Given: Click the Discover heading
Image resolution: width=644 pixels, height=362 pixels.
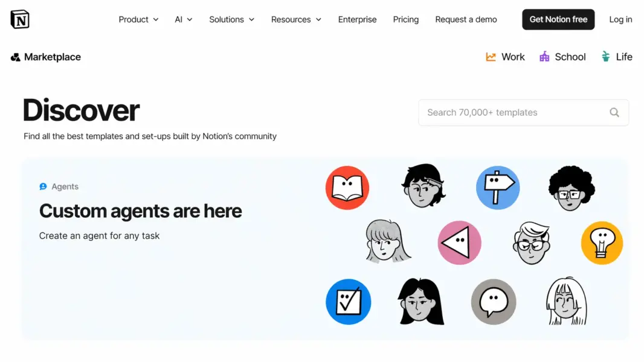Looking at the screenshot, I should pos(82,110).
